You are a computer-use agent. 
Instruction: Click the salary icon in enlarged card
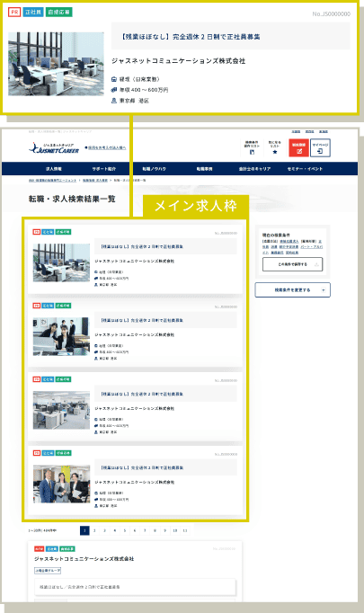pyautogui.click(x=114, y=90)
